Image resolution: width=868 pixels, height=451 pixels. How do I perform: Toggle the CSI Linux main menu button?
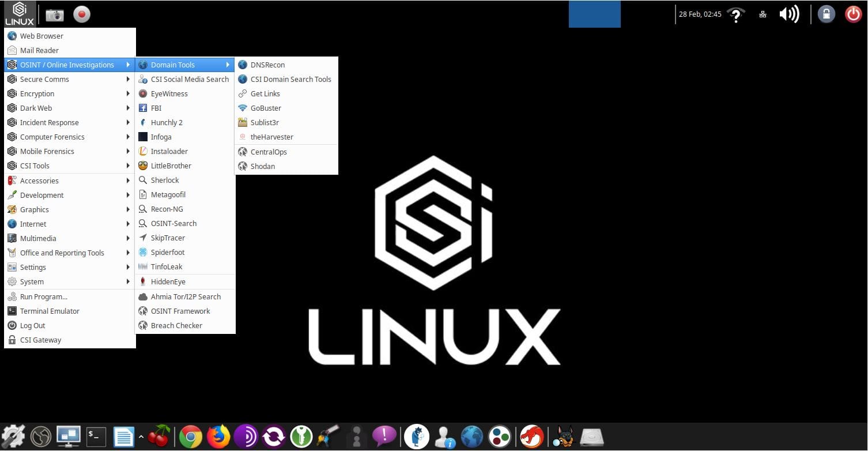click(20, 14)
